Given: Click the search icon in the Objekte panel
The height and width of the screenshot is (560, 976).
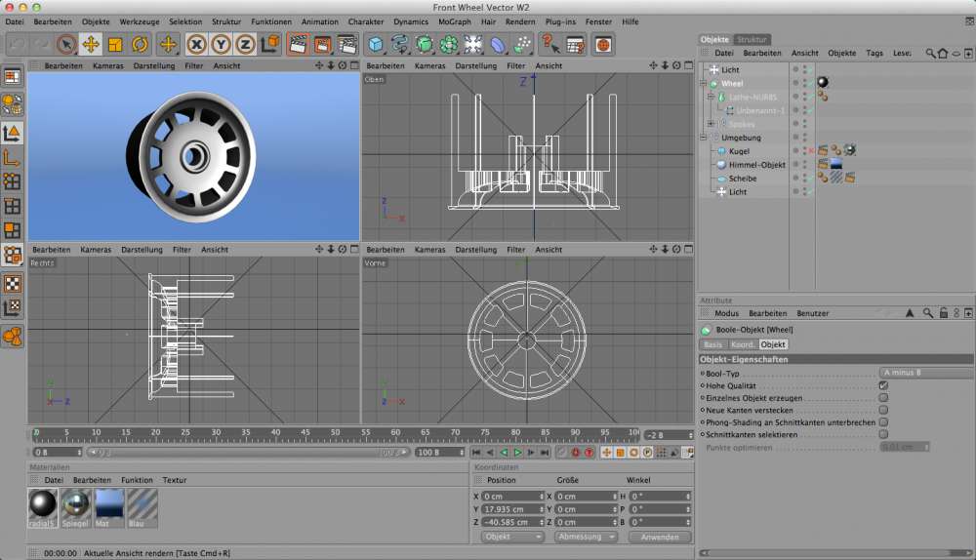Looking at the screenshot, I should click(x=930, y=54).
